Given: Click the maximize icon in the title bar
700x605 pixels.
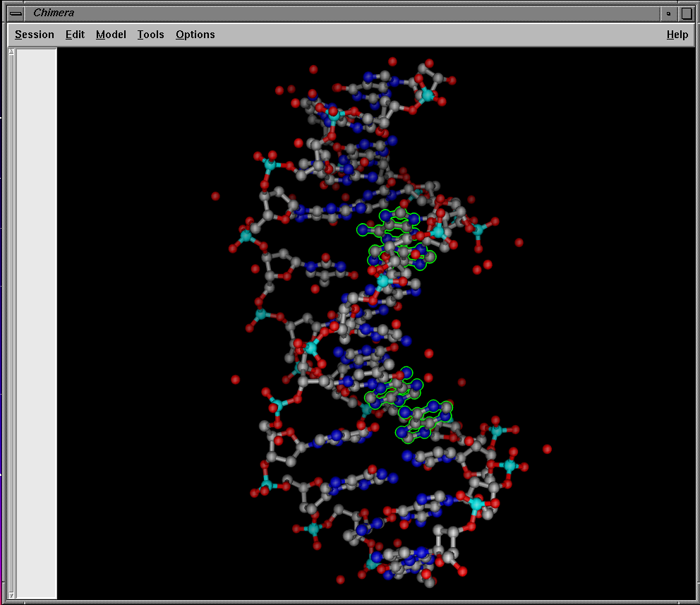Looking at the screenshot, I should (686, 13).
